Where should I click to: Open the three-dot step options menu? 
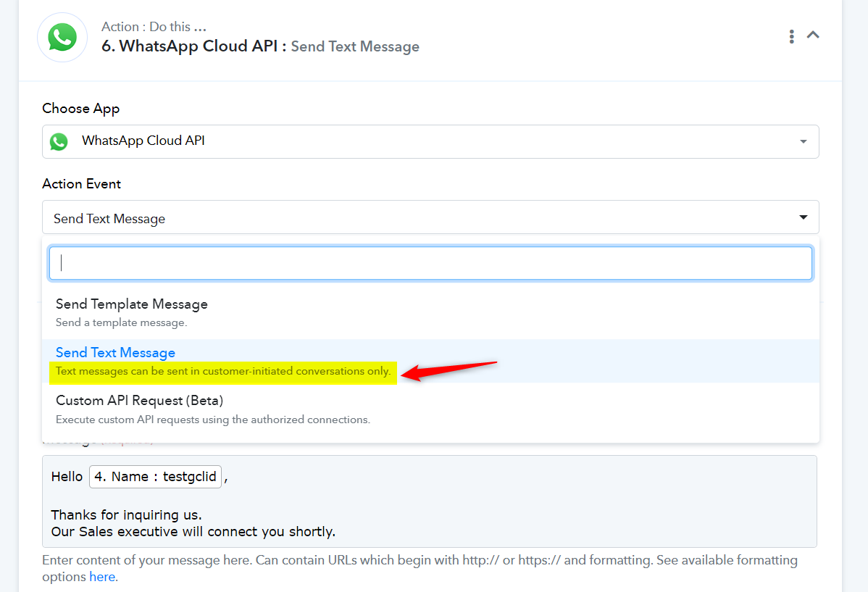point(792,36)
